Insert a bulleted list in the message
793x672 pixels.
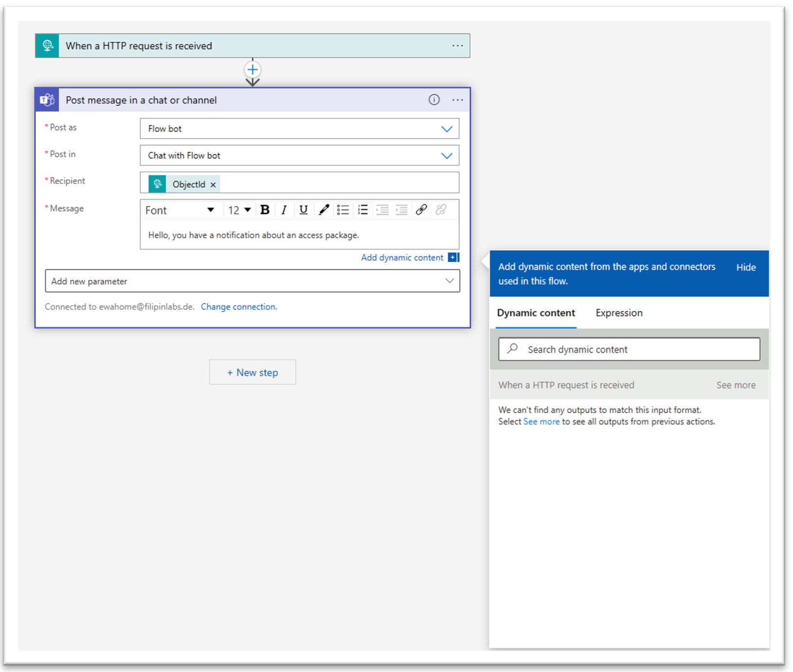[343, 210]
